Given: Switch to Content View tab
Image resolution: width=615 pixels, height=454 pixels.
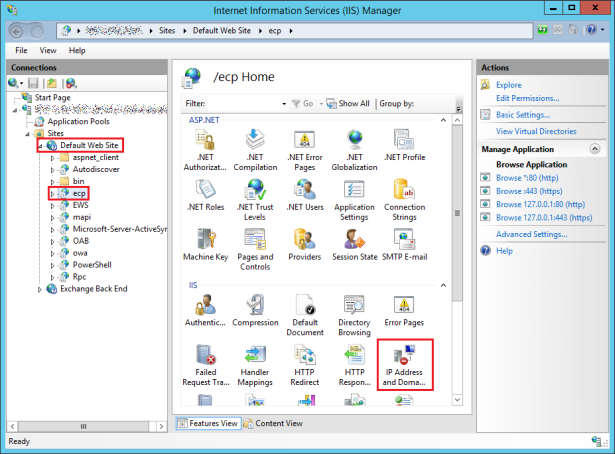Looking at the screenshot, I should [x=273, y=423].
